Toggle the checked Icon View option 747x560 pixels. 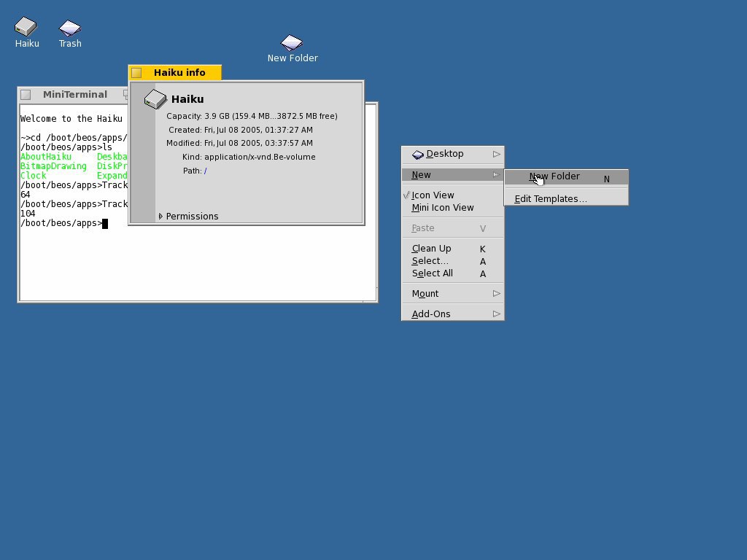pos(452,195)
